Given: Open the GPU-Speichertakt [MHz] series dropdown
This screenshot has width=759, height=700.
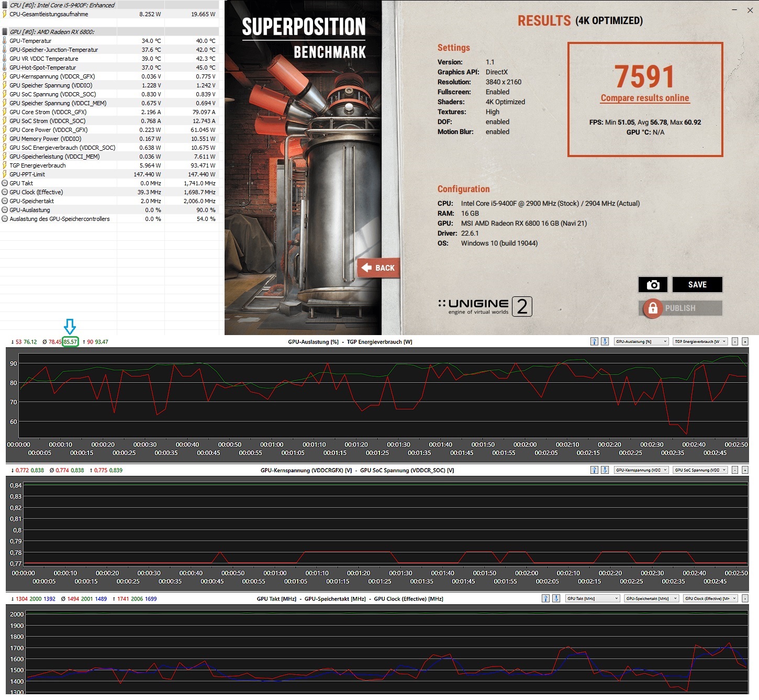Looking at the screenshot, I should (x=652, y=598).
